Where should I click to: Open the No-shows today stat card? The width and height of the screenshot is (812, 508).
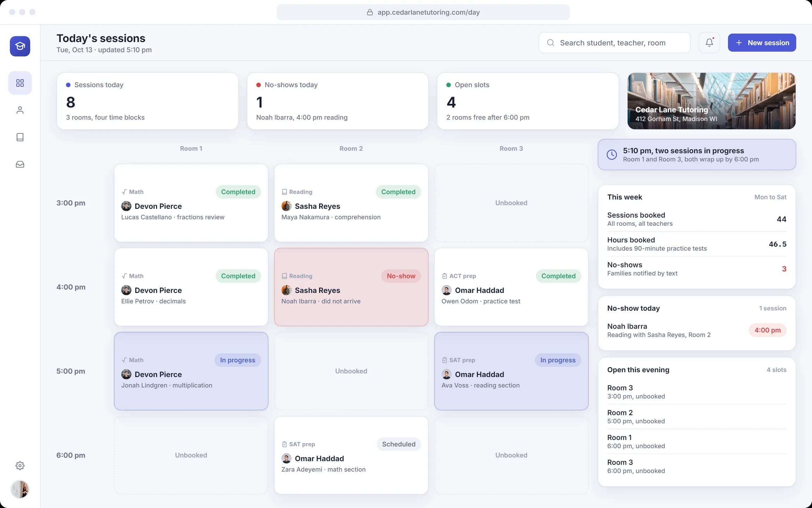pyautogui.click(x=337, y=101)
